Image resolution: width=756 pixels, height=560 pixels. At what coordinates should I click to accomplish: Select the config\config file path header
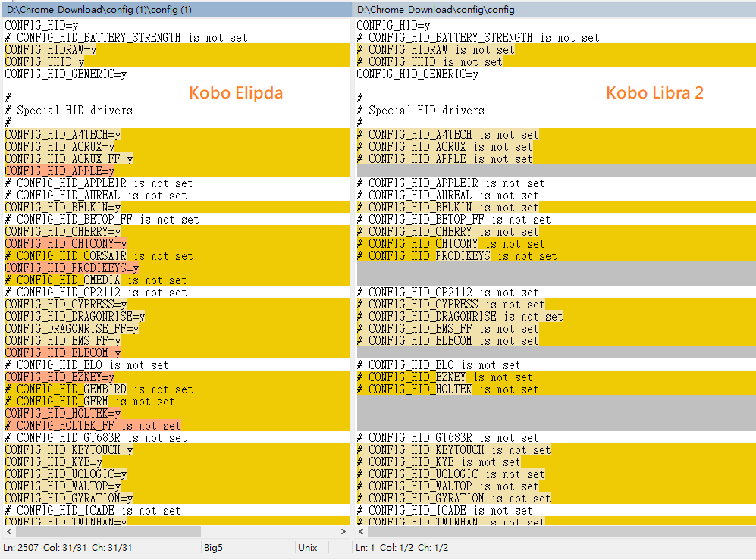(x=436, y=10)
